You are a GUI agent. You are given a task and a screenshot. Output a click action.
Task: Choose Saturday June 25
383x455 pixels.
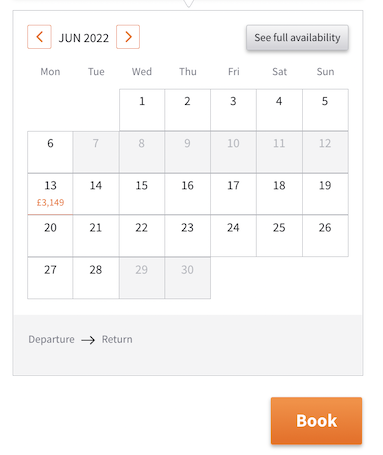click(279, 236)
